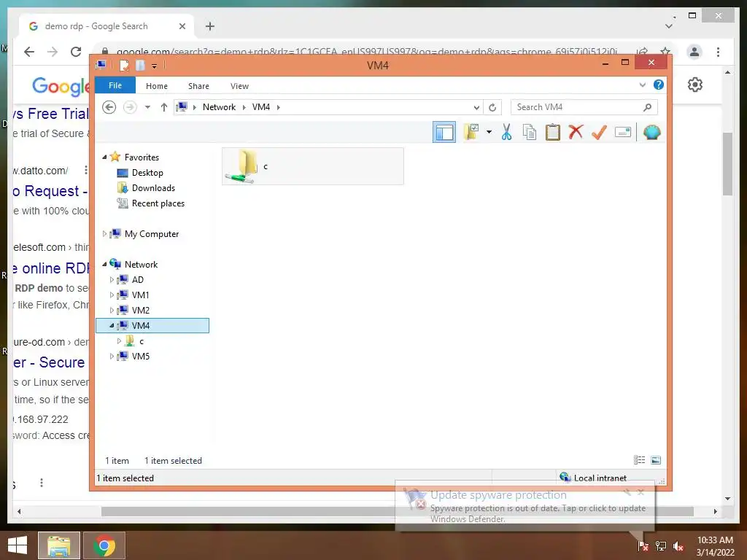Click Properties icon in quick access toolbar

tap(124, 66)
